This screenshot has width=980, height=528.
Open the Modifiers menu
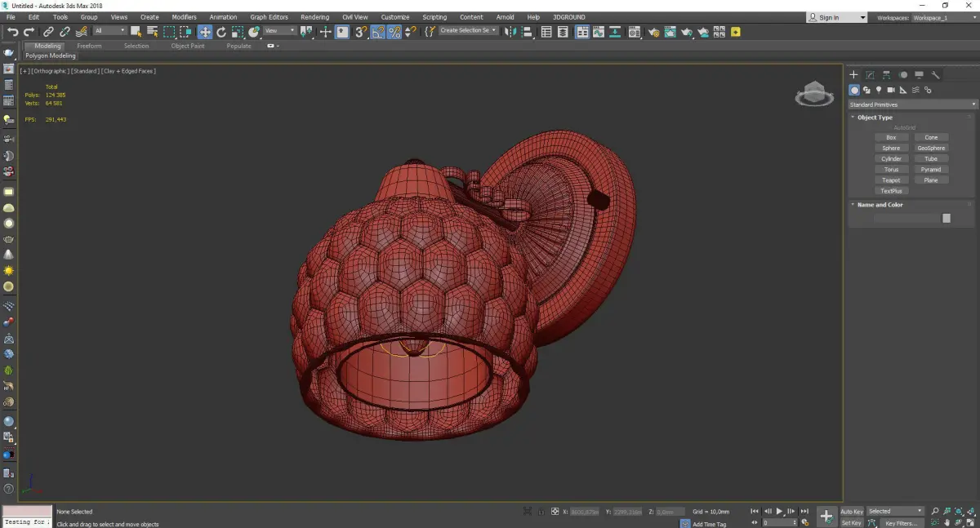point(184,17)
